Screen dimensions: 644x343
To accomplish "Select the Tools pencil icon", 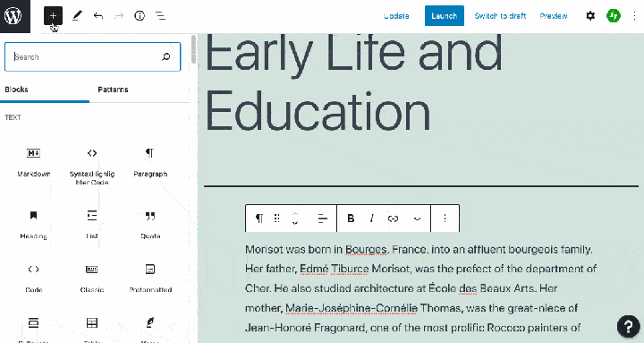I will (x=77, y=16).
